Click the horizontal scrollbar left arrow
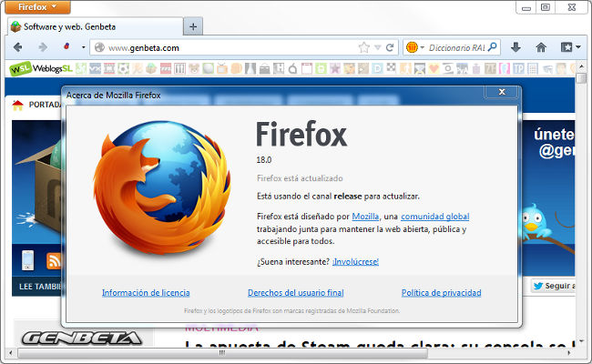Image resolution: width=592 pixels, height=364 pixels. [x=11, y=353]
